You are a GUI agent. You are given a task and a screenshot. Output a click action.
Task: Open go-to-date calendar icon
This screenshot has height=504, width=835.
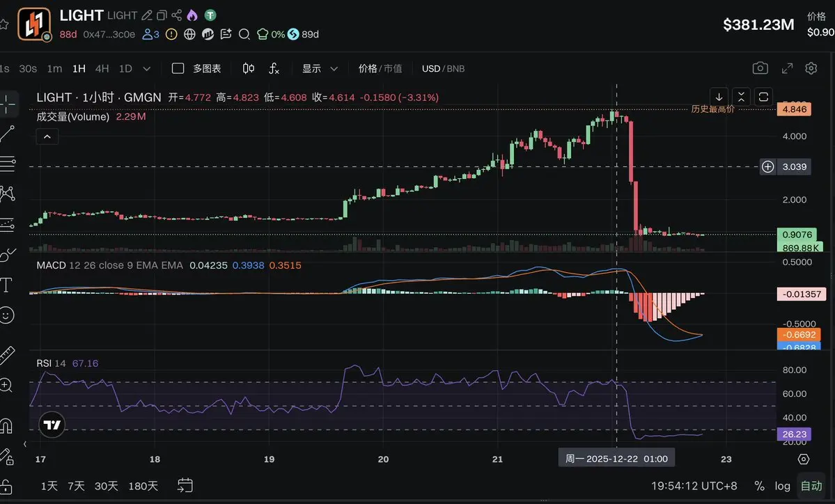pyautogui.click(x=185, y=485)
